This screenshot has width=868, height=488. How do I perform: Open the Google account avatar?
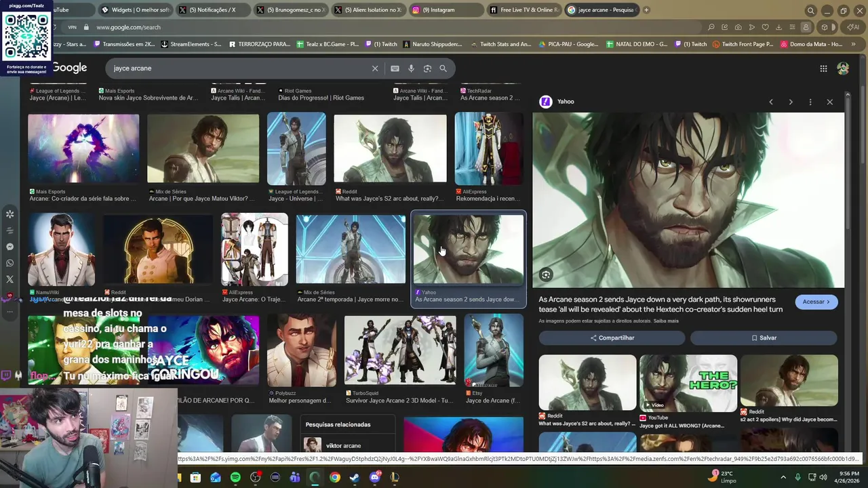843,68
